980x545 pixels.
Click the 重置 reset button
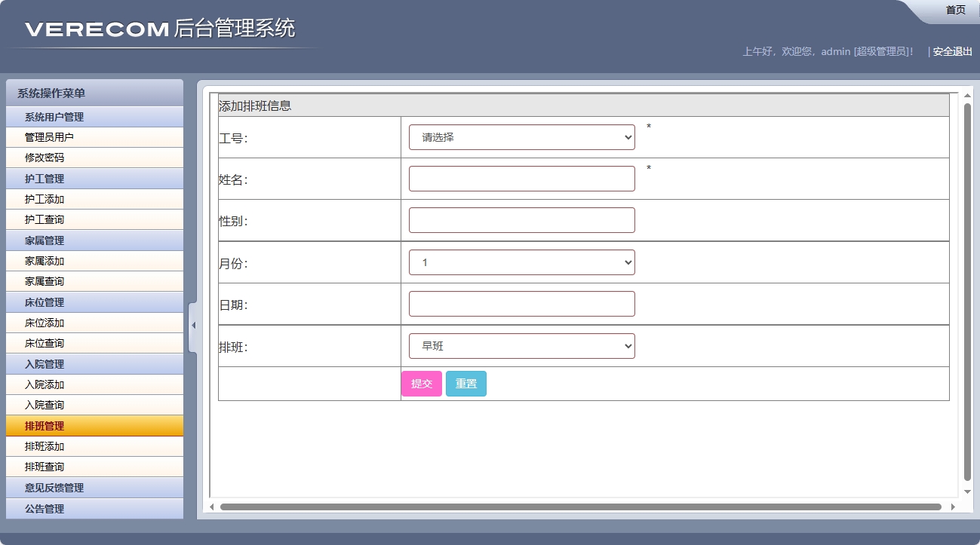(x=465, y=383)
